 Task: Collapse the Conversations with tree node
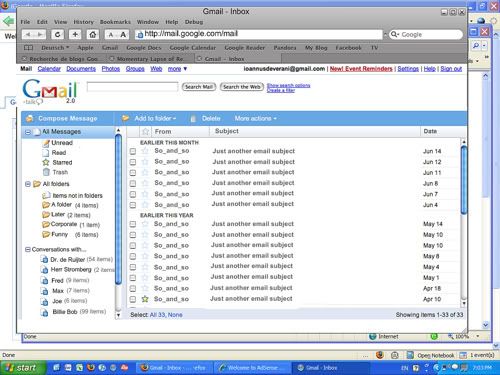[x=28, y=249]
